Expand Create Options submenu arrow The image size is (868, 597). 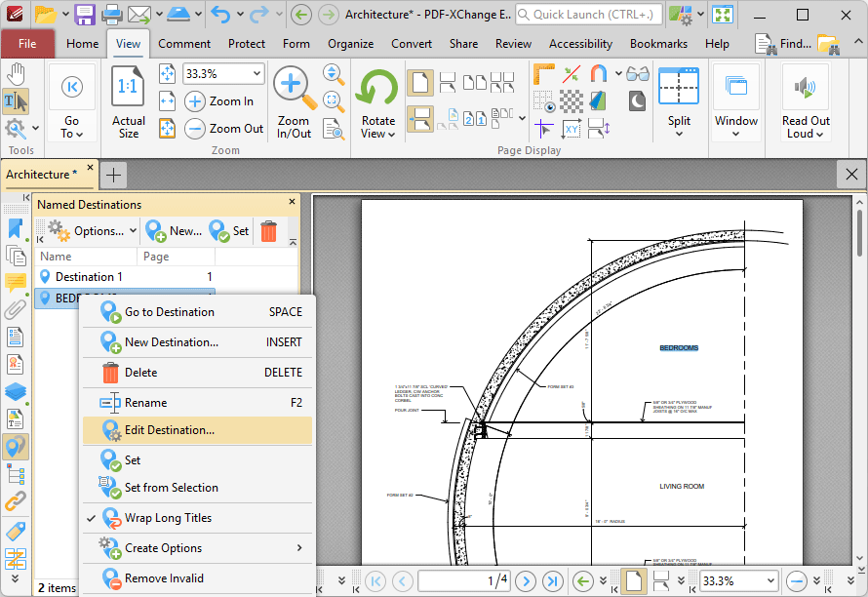(x=299, y=547)
